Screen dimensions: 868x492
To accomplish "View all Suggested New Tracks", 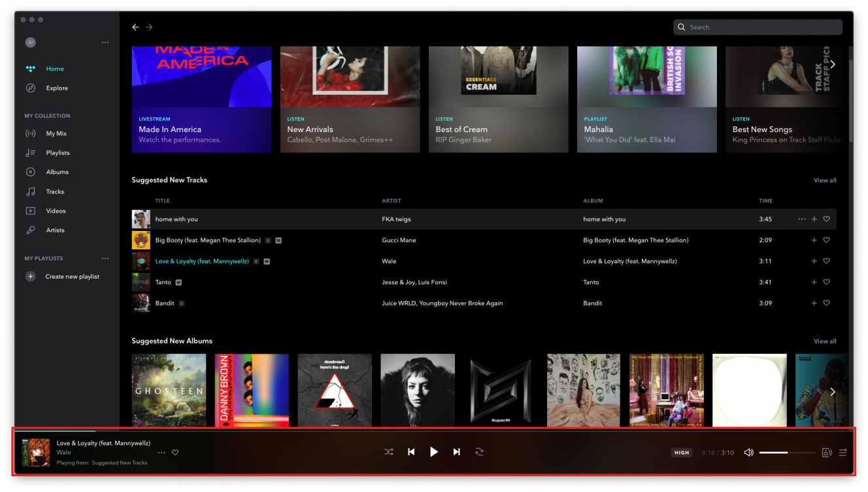I will pos(825,181).
